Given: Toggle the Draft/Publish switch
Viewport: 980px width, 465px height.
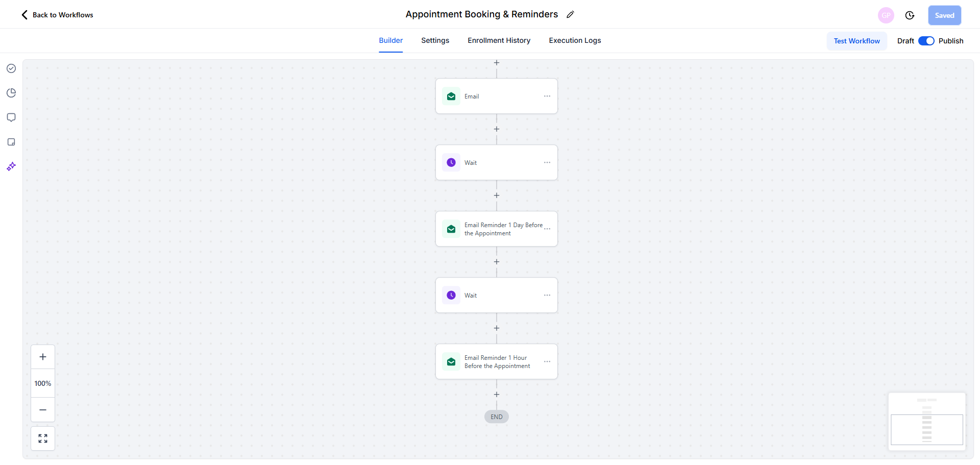Looking at the screenshot, I should coord(926,41).
